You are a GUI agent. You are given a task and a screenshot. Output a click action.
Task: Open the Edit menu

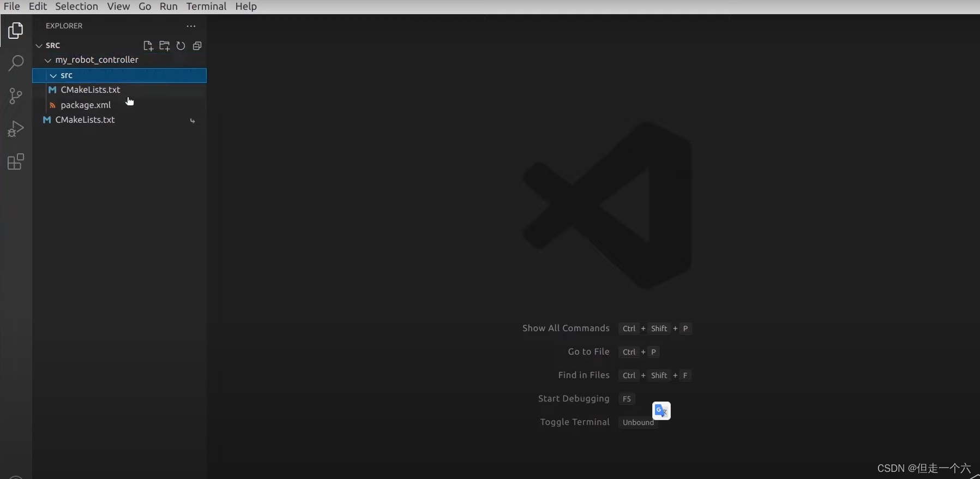coord(38,7)
